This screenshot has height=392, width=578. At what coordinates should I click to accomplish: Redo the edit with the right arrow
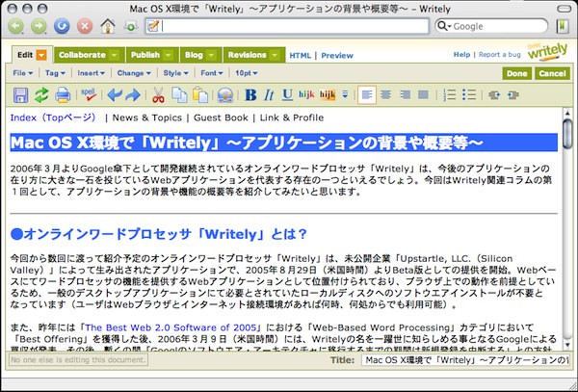133,95
